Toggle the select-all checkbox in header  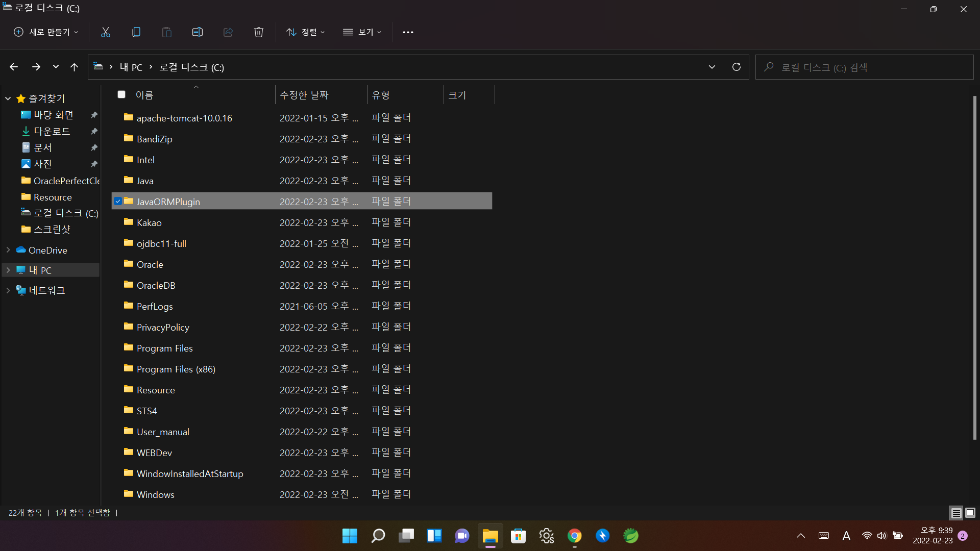(x=121, y=94)
